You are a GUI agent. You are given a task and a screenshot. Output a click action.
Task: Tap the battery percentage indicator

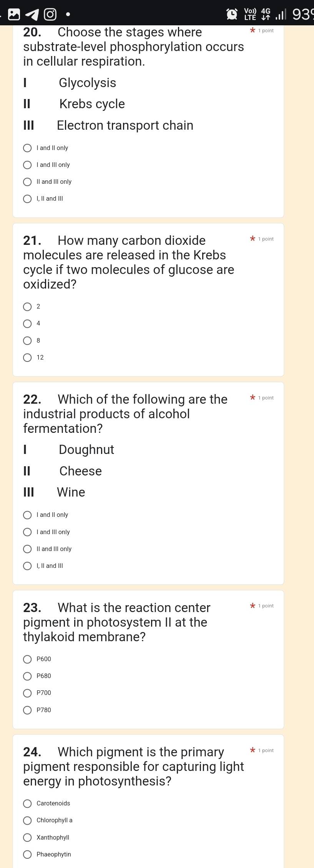click(x=303, y=15)
